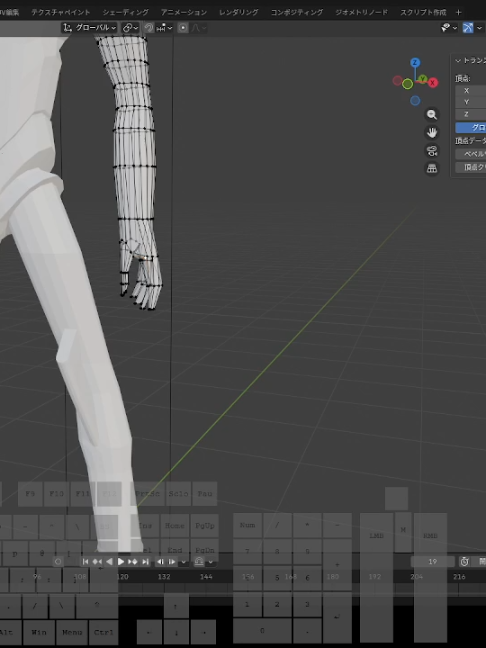The height and width of the screenshot is (648, 486).
Task: Open the pivot point dropdown
Action: [x=130, y=28]
